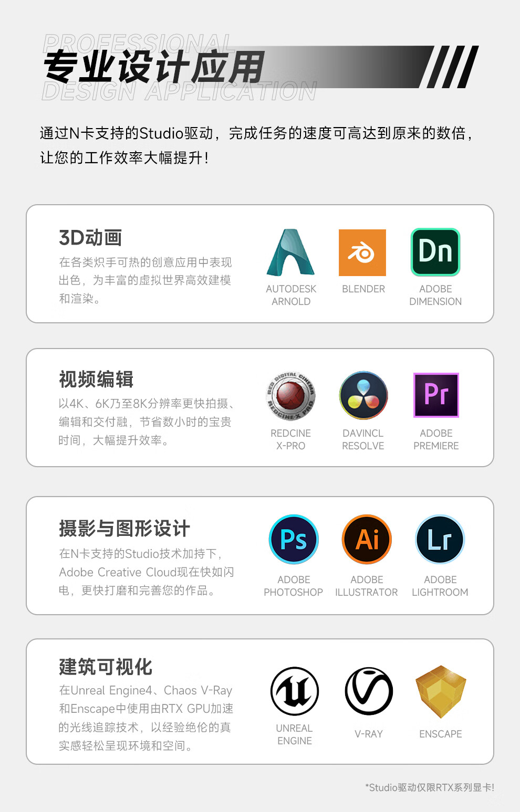
Task: Open the Unreal Engine logo icon
Action: 295,691
